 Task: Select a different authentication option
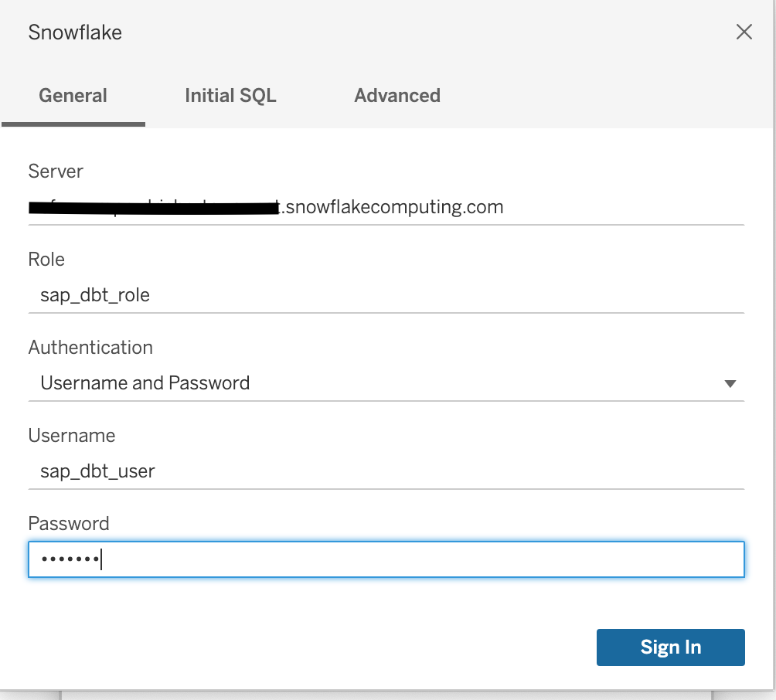pos(730,382)
